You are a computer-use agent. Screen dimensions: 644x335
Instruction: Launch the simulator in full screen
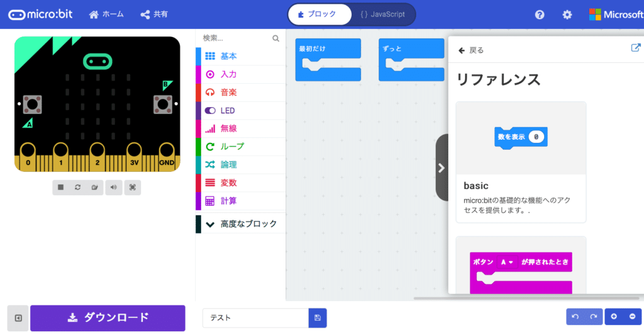[x=133, y=188]
